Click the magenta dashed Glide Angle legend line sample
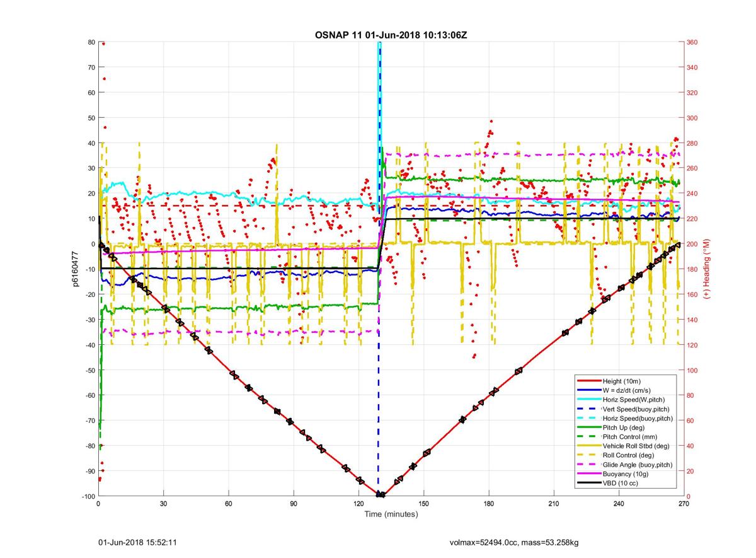 (x=588, y=465)
